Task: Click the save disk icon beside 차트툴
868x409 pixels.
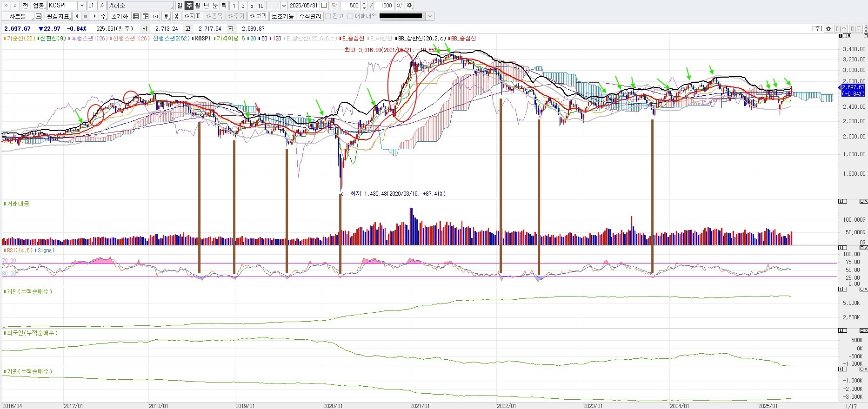Action: coord(39,16)
